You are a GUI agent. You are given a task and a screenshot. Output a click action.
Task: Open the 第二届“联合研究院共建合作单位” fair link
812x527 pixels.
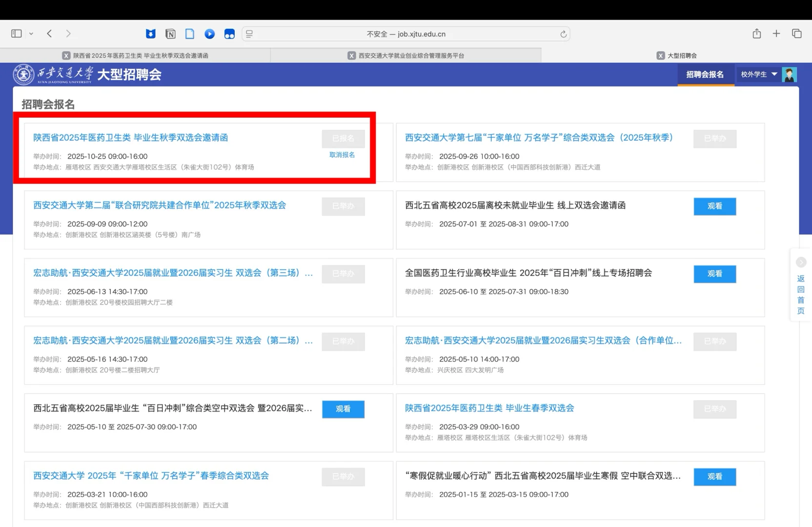pyautogui.click(x=160, y=205)
